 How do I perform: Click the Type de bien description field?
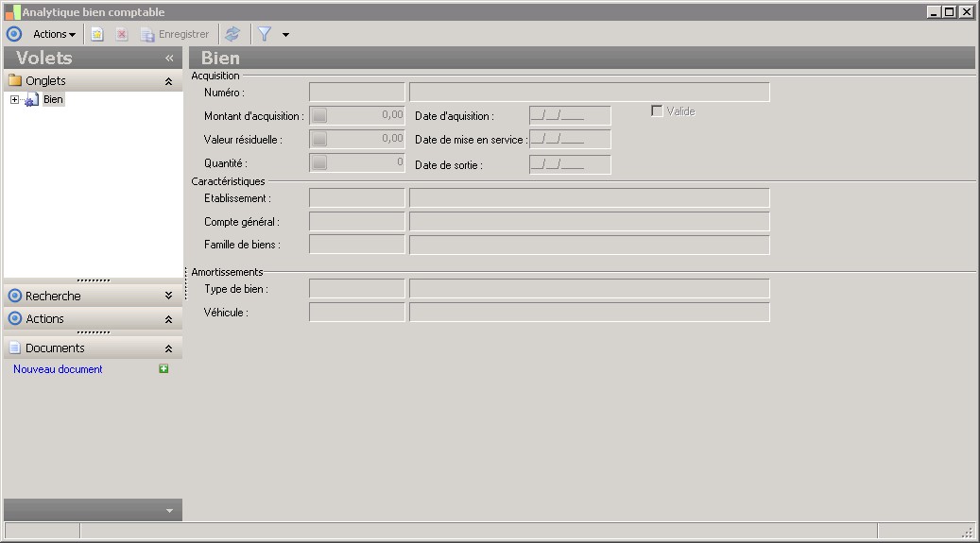[590, 289]
